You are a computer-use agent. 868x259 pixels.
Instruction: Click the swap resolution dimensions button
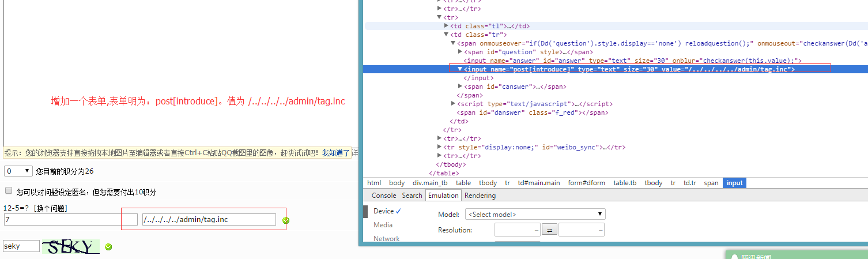point(549,230)
